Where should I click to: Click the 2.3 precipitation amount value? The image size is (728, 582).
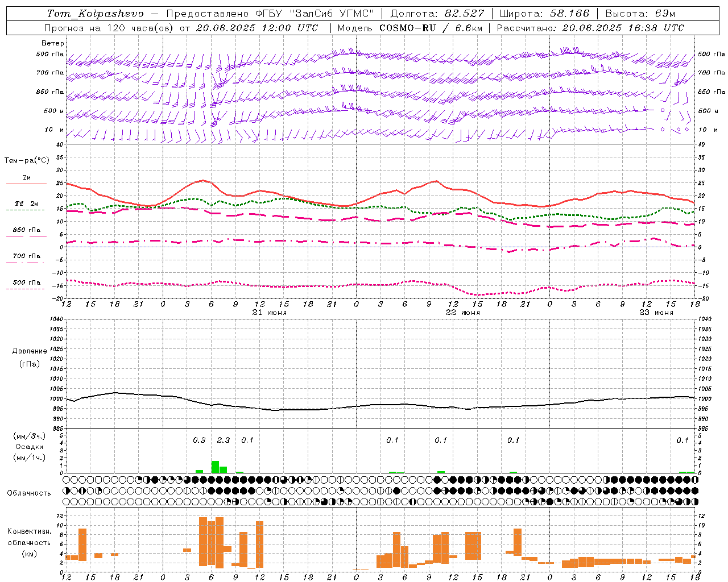pos(224,440)
